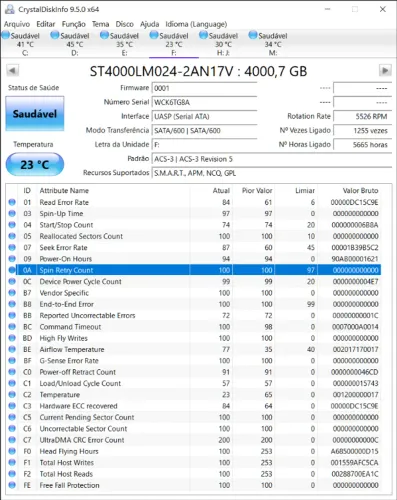Select the Power-off Retract Count row

pyautogui.click(x=194, y=372)
